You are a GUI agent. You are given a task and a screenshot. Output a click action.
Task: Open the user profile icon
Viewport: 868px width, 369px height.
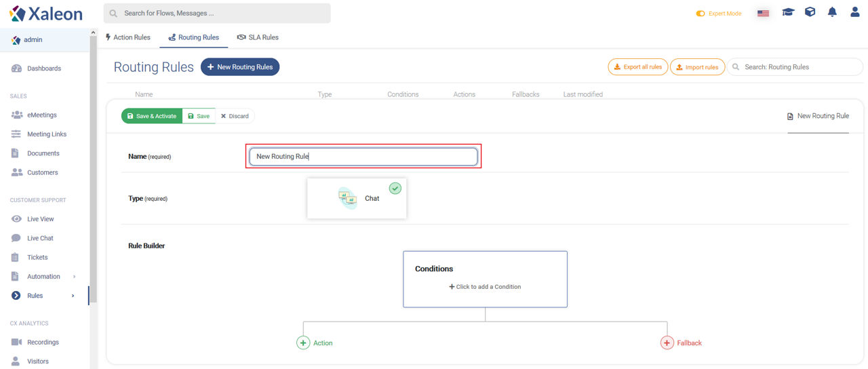854,12
